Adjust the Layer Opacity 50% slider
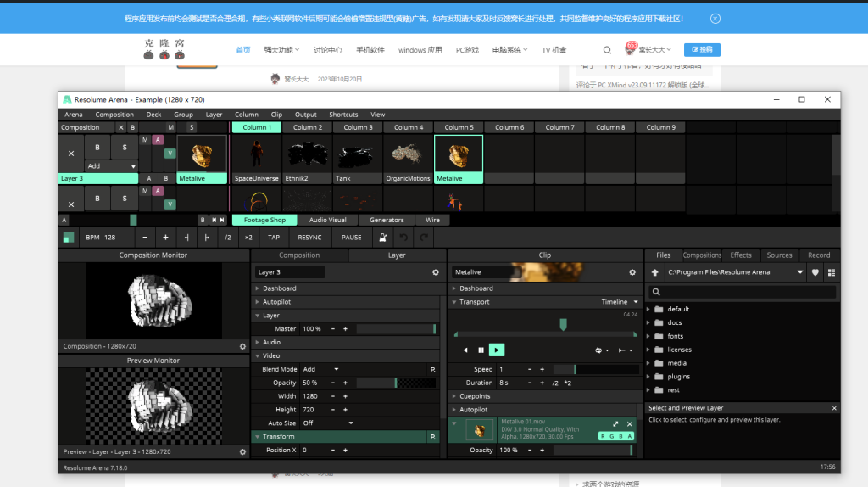This screenshot has height=487, width=868. pos(396,383)
